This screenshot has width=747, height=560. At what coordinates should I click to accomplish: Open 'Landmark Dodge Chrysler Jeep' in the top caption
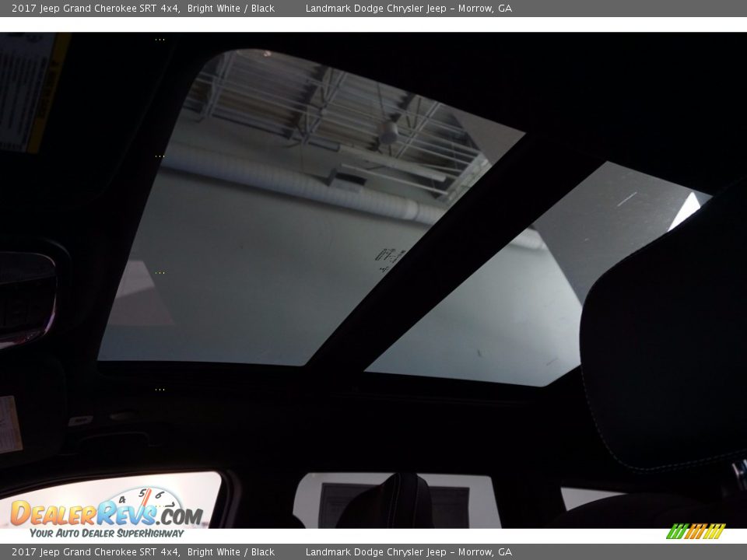tap(376, 9)
